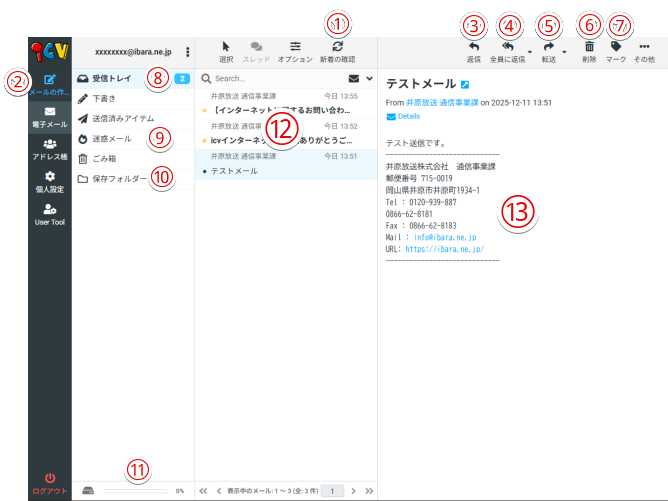Toggle the envelope filter icon beside search
Viewport: 668px width, 501px height.
[353, 77]
